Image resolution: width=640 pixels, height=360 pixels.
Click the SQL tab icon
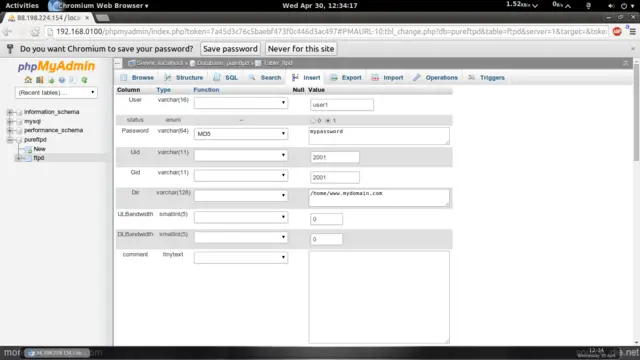coord(217,78)
